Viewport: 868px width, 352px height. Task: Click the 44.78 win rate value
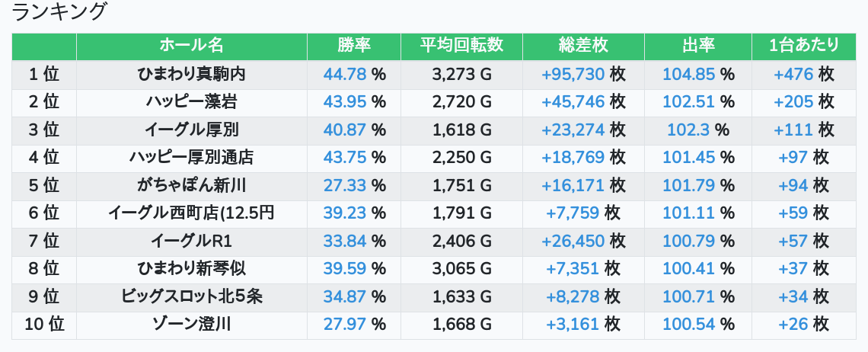[x=345, y=74]
